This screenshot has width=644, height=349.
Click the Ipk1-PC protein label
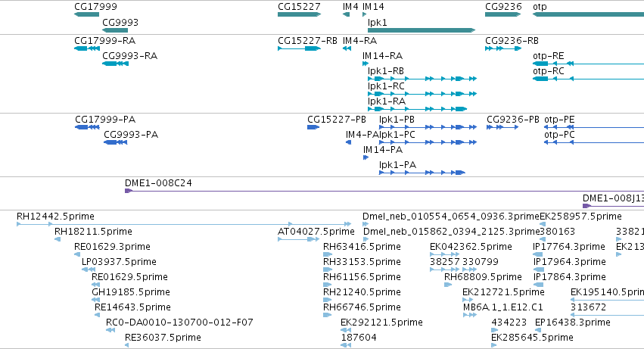click(x=397, y=135)
